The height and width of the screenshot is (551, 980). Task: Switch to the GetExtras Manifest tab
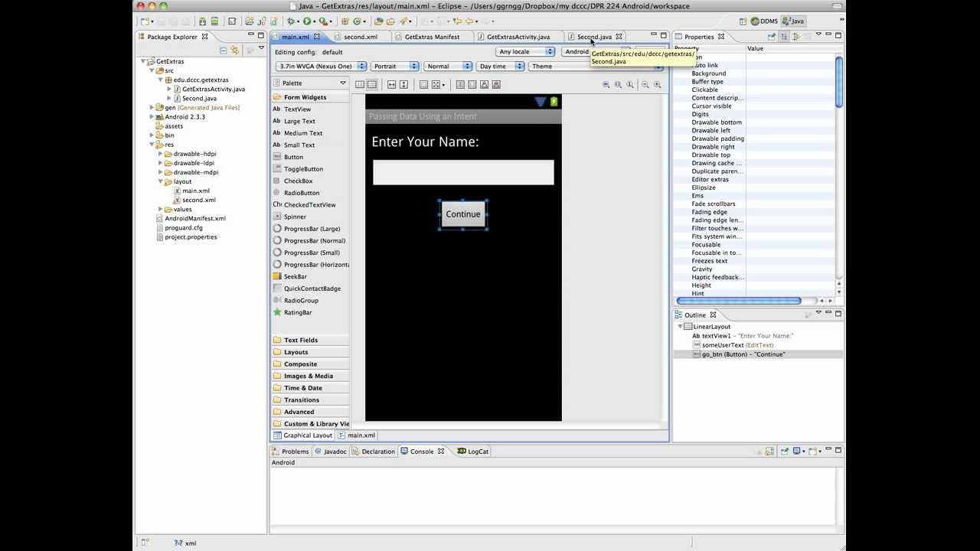(432, 37)
